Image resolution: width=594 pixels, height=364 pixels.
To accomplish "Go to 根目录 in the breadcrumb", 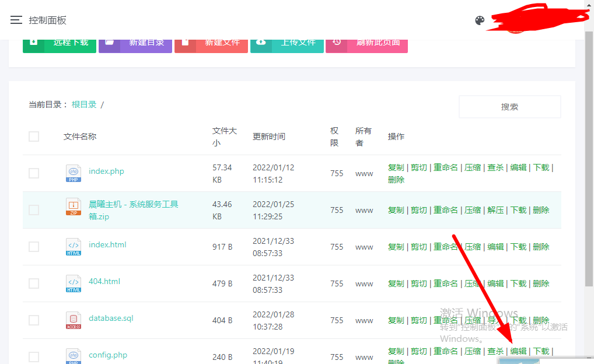I will tap(84, 104).
